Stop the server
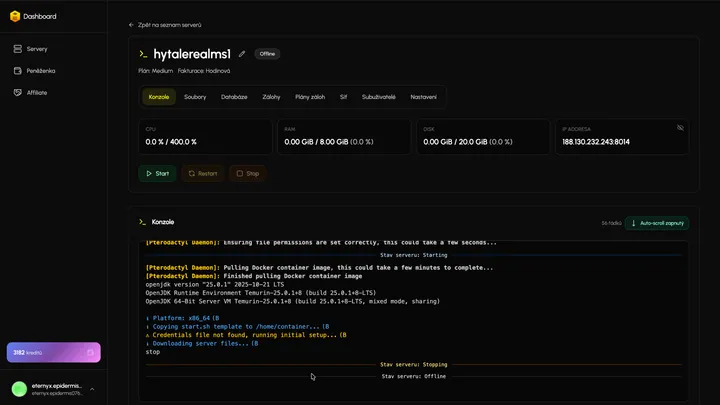 (247, 173)
